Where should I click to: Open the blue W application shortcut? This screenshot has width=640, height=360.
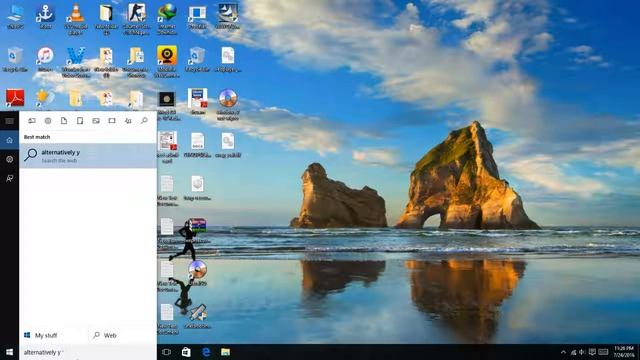tap(76, 62)
